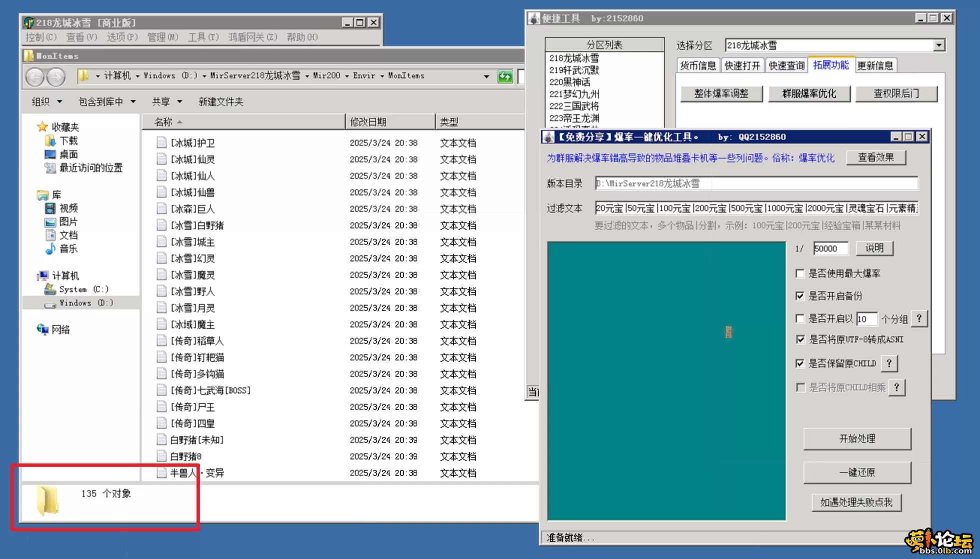Open the 工具(T) menu
The height and width of the screenshot is (559, 980).
[x=203, y=37]
